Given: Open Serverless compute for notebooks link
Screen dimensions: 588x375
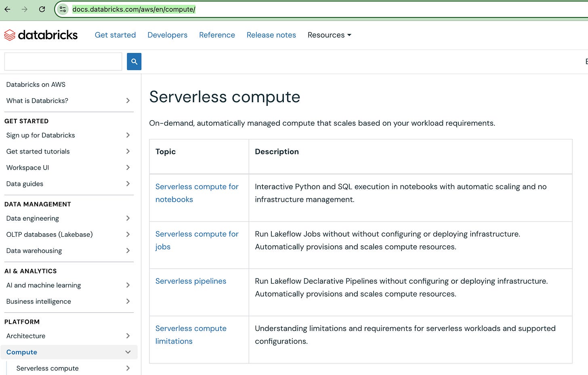Looking at the screenshot, I should 197,193.
